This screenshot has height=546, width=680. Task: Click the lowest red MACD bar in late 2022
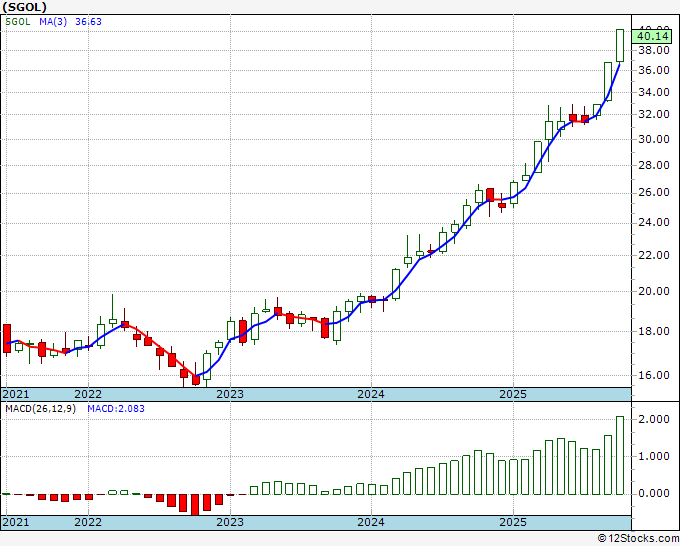coord(195,504)
